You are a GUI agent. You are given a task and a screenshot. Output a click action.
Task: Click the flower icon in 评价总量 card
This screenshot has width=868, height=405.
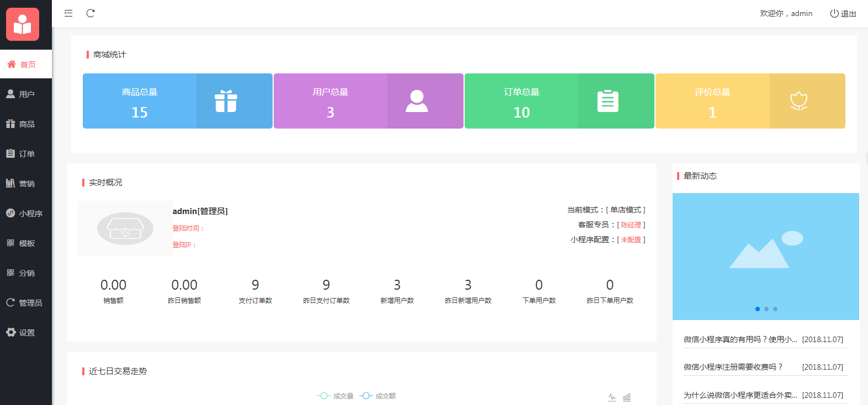pyautogui.click(x=798, y=101)
